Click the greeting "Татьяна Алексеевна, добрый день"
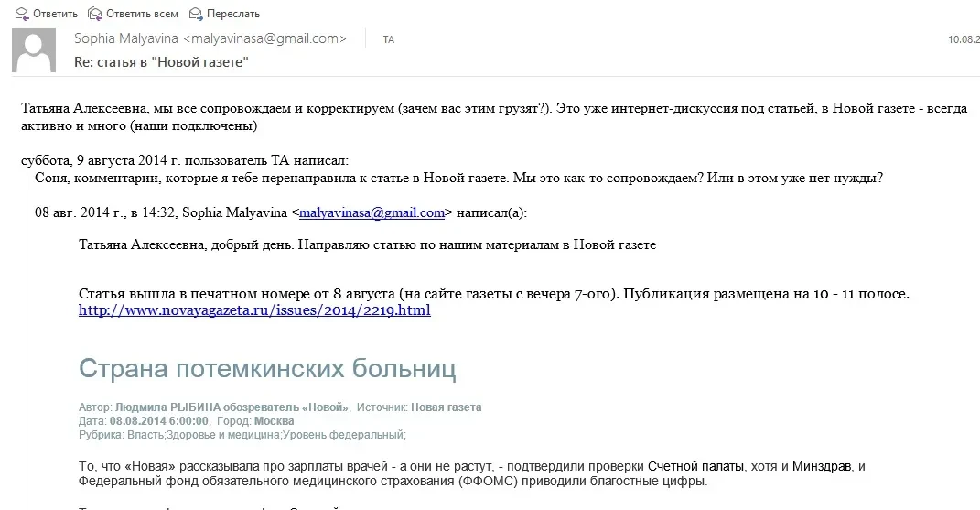 tap(367, 245)
